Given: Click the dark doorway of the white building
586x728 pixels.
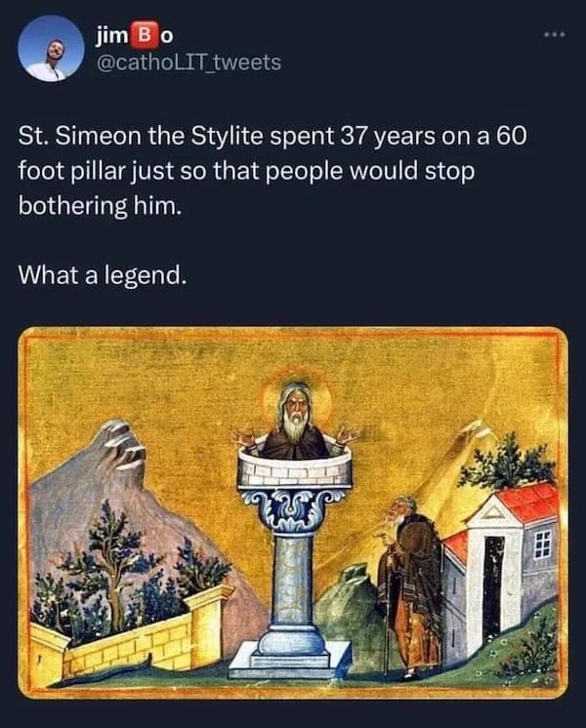Looking at the screenshot, I should [492, 588].
